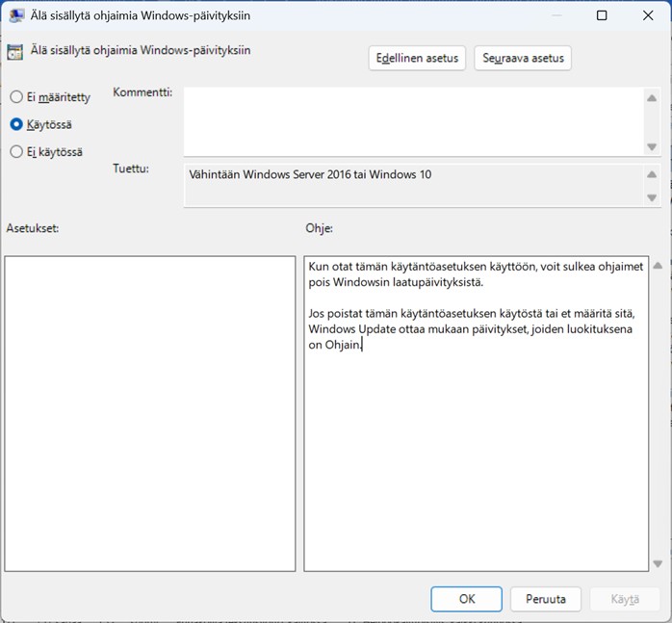Viewport: 672px width, 623px height.
Task: Click the greyed-out Käytä button
Action: click(x=625, y=599)
